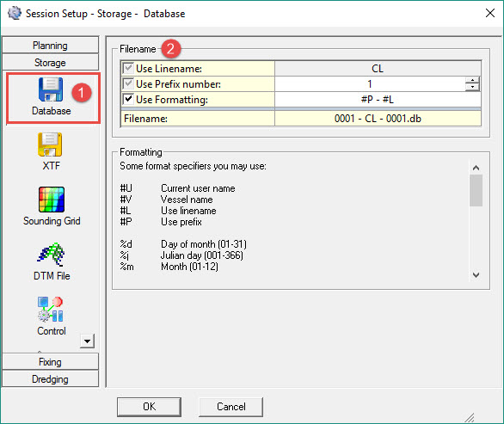504x424 pixels.
Task: Expand sidebar list with the down arrow button
Action: [87, 341]
